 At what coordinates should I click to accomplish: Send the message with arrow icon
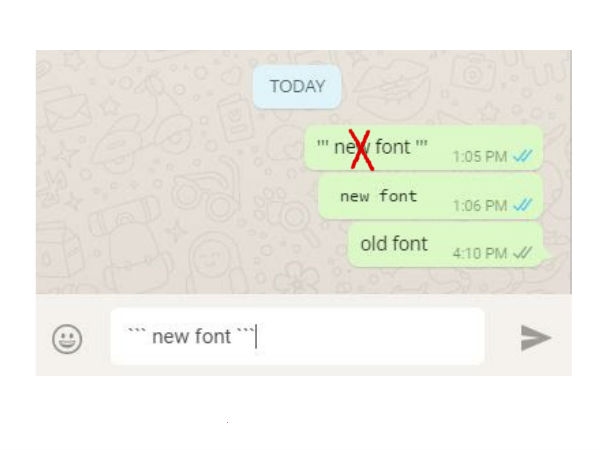[536, 338]
